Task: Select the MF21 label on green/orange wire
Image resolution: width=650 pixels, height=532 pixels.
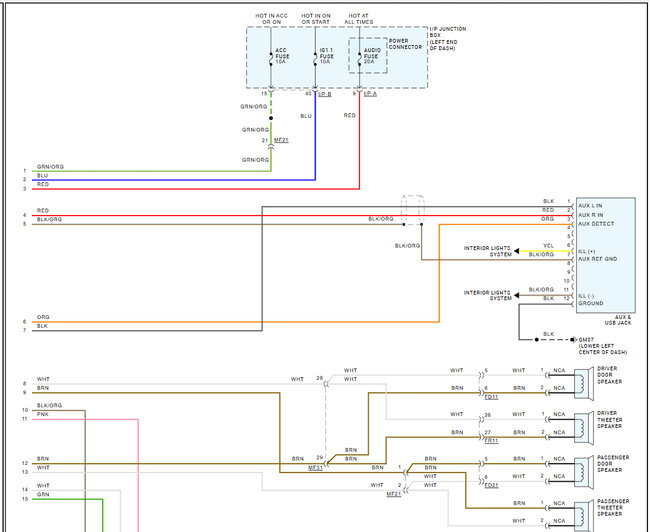Action: pyautogui.click(x=282, y=141)
